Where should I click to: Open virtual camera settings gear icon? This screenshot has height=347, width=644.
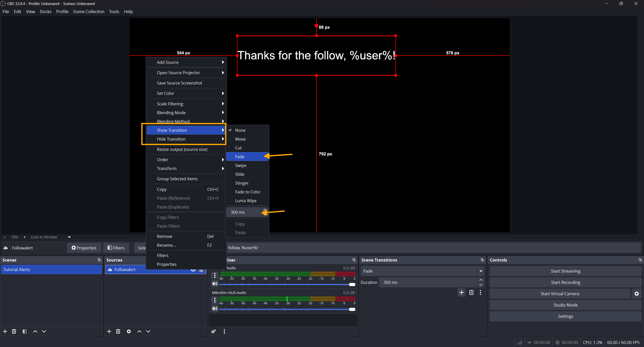[x=636, y=294]
